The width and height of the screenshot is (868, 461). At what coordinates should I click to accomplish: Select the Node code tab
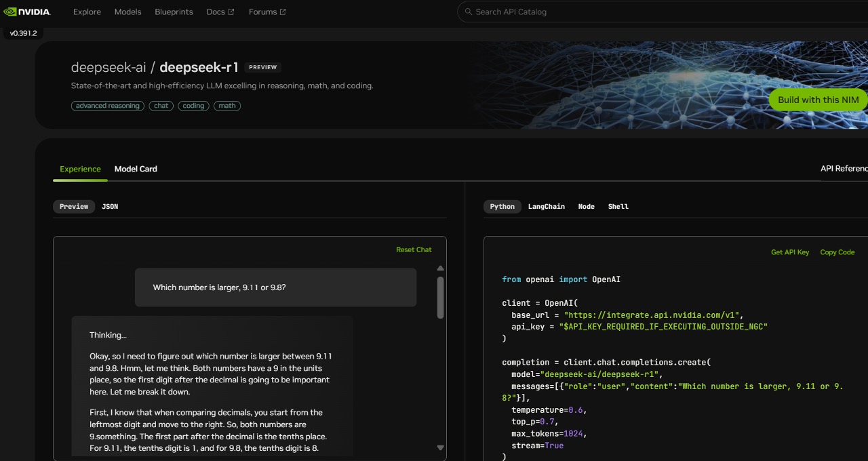[586, 206]
